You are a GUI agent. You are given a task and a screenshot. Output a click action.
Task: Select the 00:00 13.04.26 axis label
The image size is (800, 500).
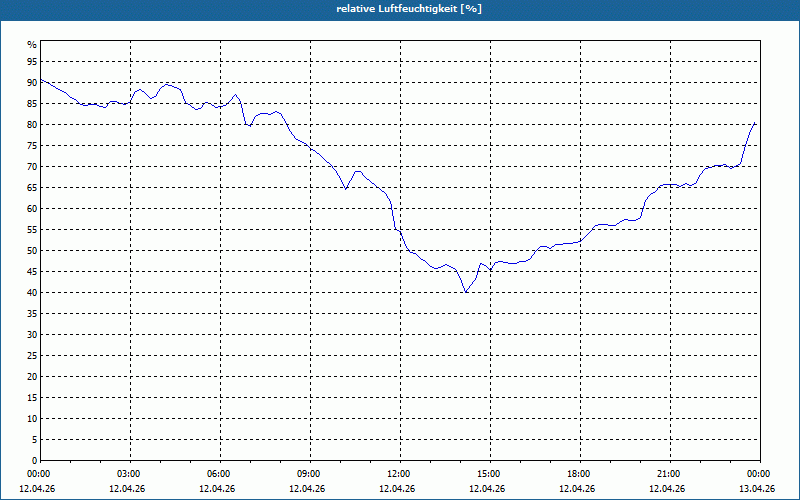pyautogui.click(x=757, y=481)
